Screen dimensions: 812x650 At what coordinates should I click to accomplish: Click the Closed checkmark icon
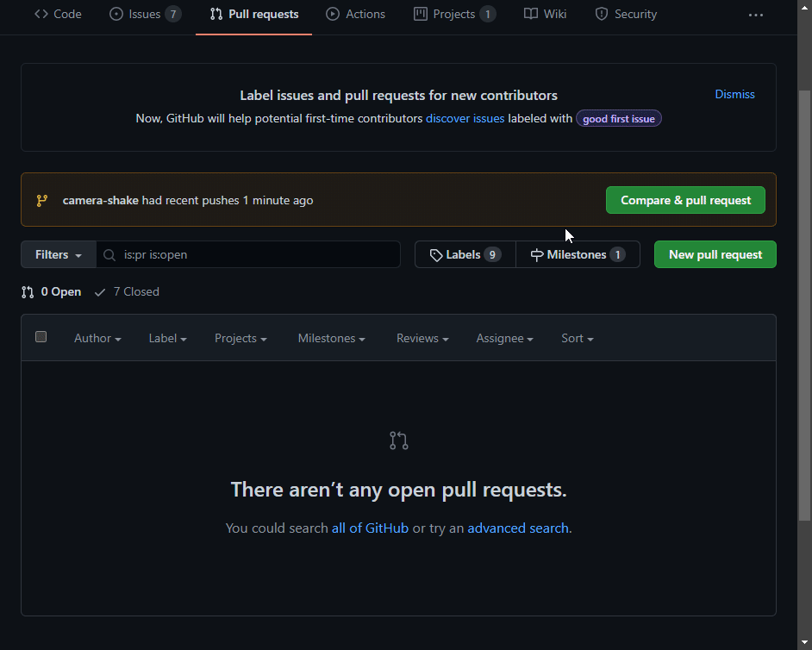[x=100, y=292]
